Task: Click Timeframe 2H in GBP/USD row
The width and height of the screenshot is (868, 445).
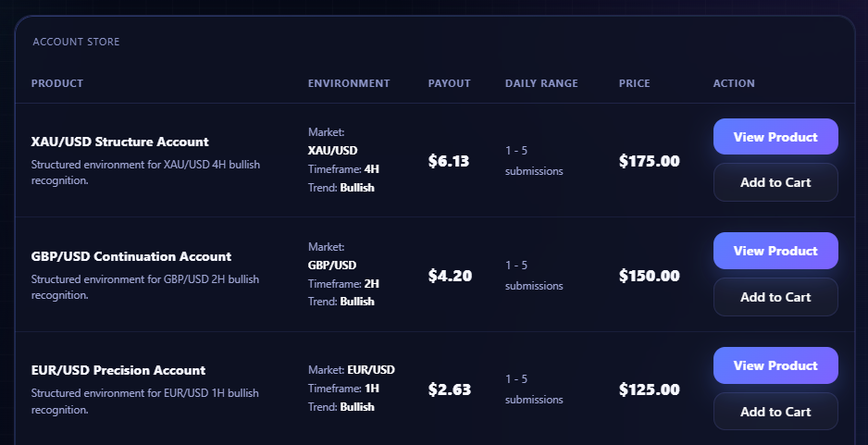Action: (343, 283)
